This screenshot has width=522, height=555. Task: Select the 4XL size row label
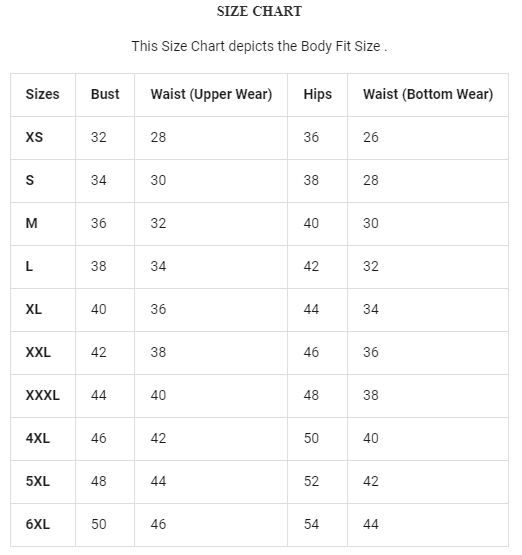coord(38,438)
